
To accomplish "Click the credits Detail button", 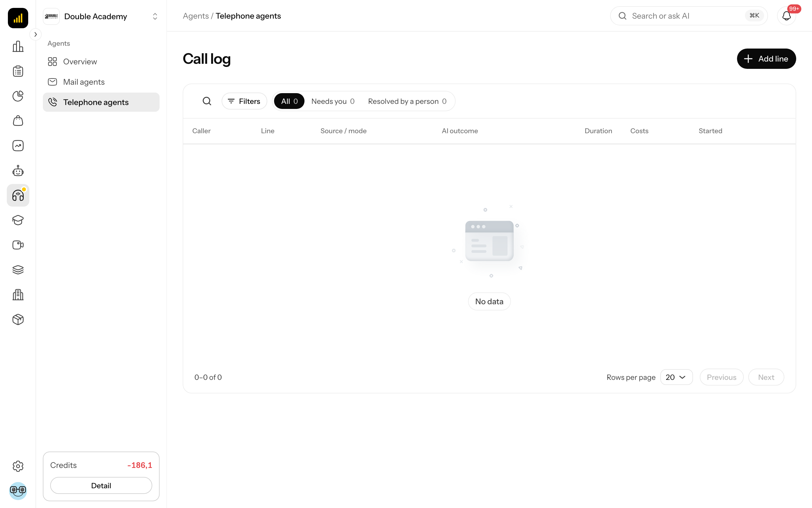I will point(101,485).
